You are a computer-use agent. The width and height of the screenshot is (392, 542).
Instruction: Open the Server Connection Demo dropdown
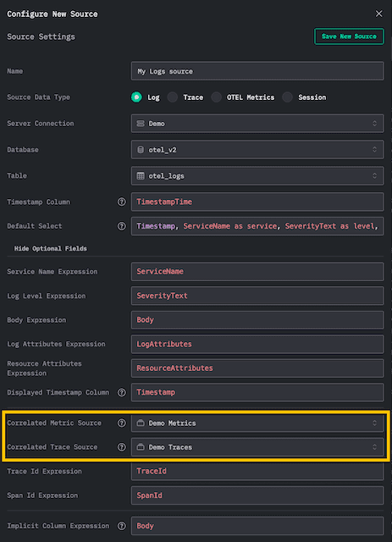[257, 124]
